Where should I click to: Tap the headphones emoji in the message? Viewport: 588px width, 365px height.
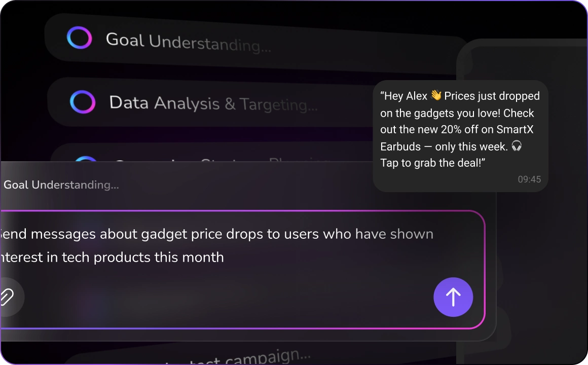pos(517,147)
